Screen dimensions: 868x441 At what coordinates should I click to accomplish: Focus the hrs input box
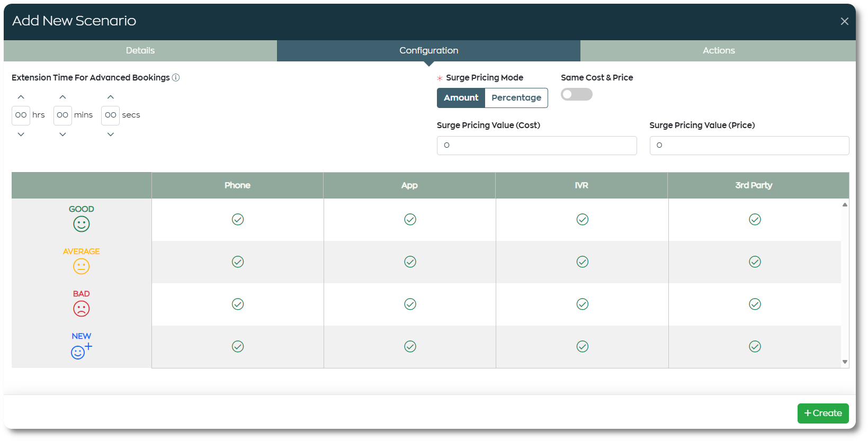coord(21,115)
